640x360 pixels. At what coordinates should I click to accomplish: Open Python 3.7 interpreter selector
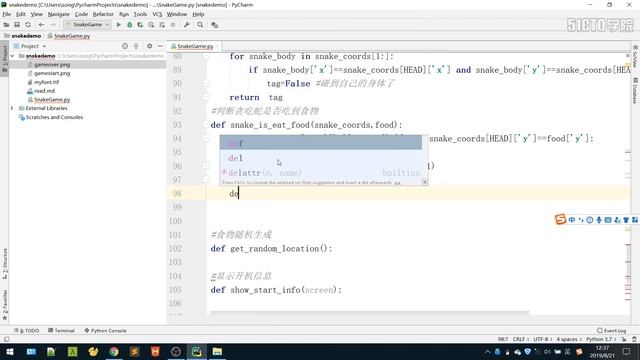coord(601,339)
